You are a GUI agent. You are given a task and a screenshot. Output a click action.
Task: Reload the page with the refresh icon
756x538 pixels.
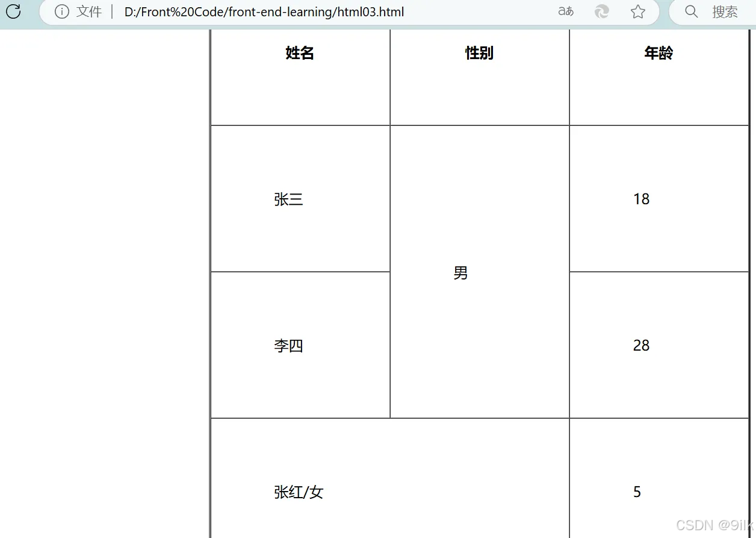click(13, 11)
